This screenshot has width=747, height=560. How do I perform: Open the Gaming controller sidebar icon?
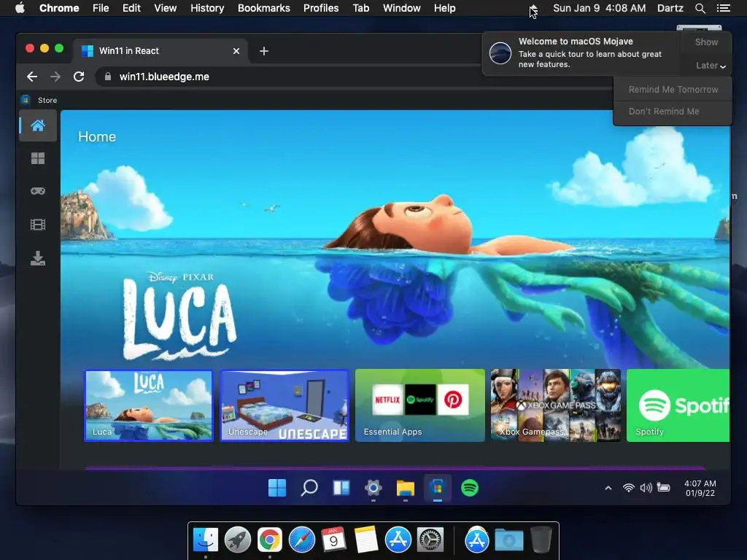coord(38,191)
